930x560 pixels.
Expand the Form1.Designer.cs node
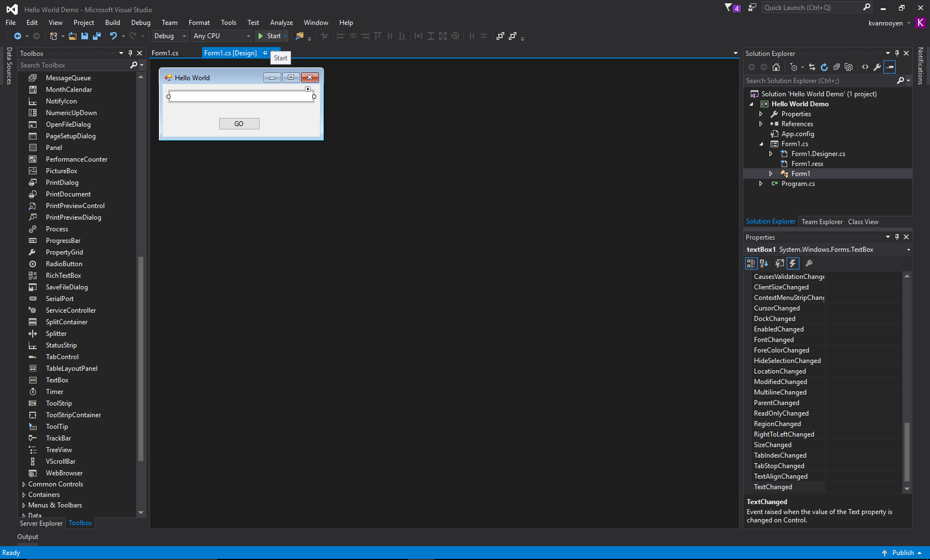coord(771,153)
